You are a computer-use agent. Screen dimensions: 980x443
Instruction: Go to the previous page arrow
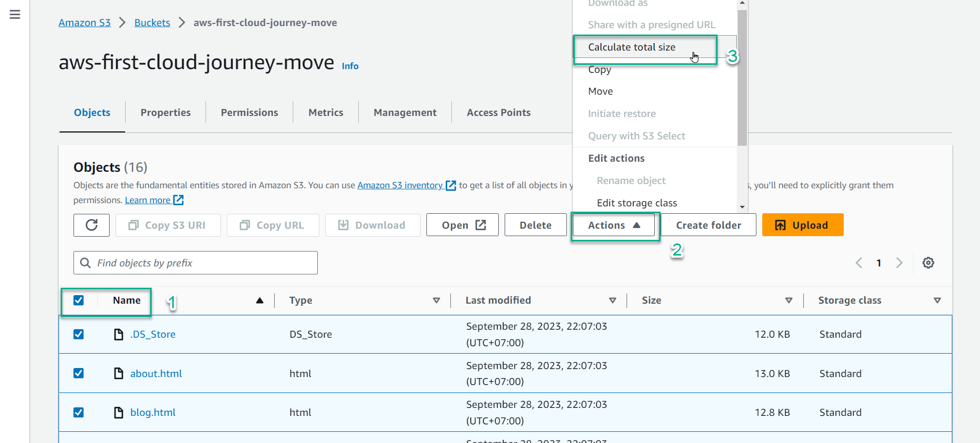coord(859,263)
